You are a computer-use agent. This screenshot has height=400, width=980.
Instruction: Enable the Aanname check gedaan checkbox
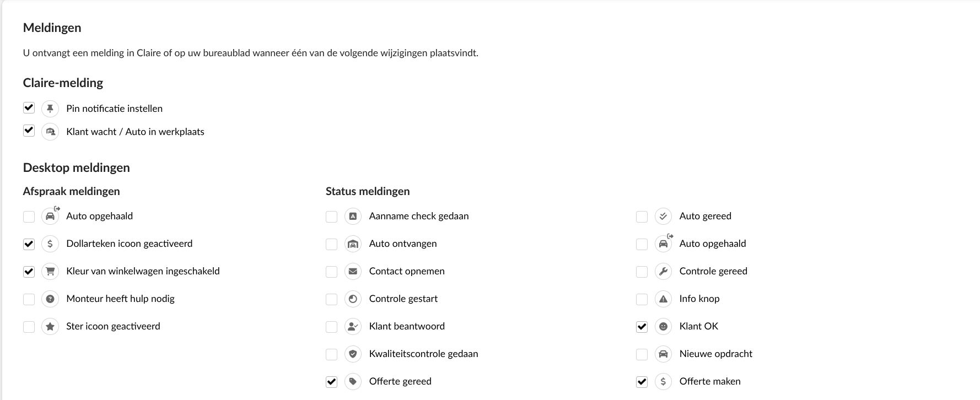331,217
